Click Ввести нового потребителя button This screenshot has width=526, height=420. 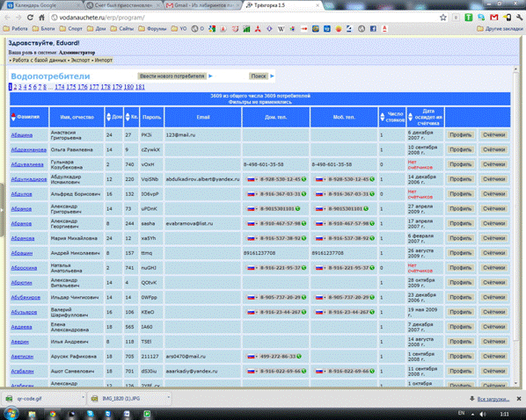pos(172,76)
